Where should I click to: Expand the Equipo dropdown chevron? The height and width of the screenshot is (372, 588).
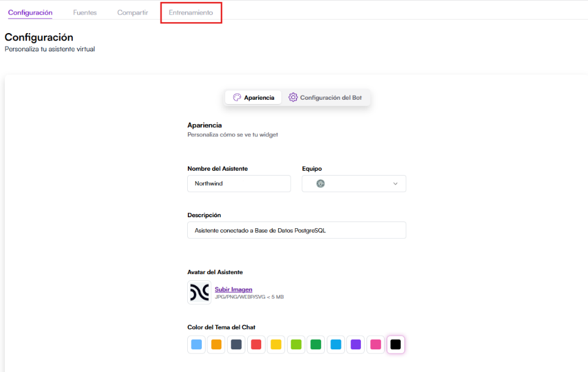[395, 184]
